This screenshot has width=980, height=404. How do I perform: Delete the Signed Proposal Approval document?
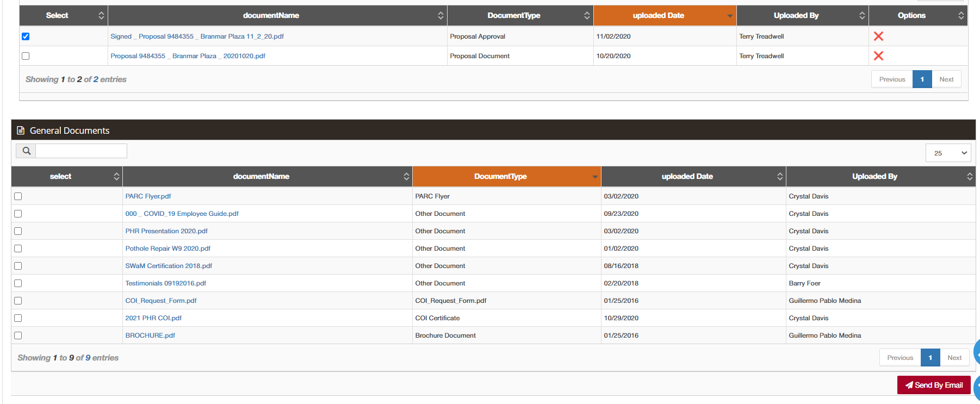point(878,36)
